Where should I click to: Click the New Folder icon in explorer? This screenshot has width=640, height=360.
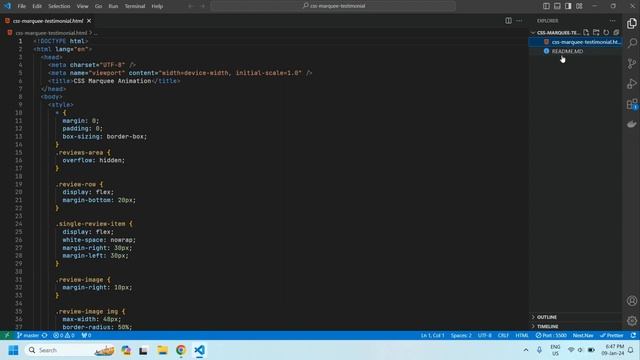[x=596, y=32]
